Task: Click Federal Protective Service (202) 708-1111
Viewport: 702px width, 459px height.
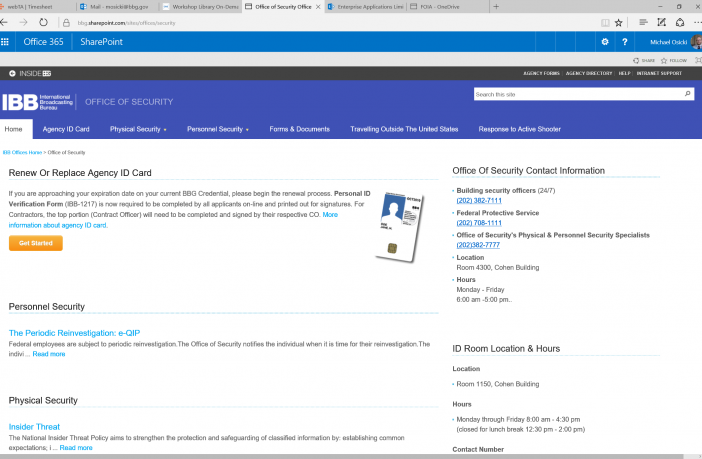Action: (479, 223)
